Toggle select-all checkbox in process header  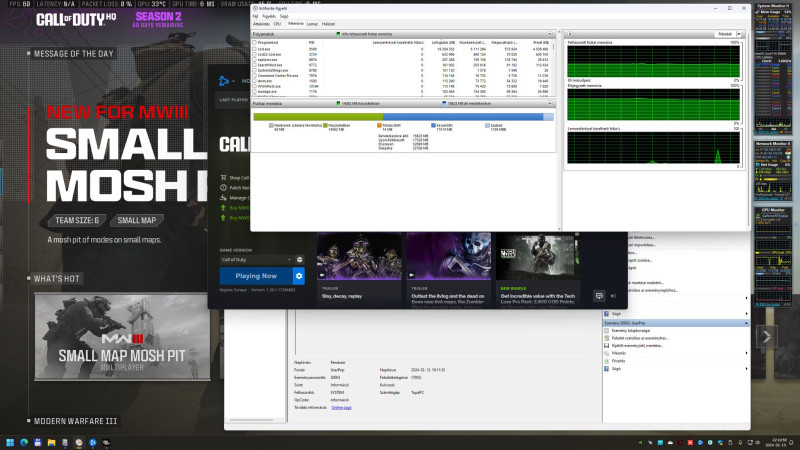coord(255,43)
